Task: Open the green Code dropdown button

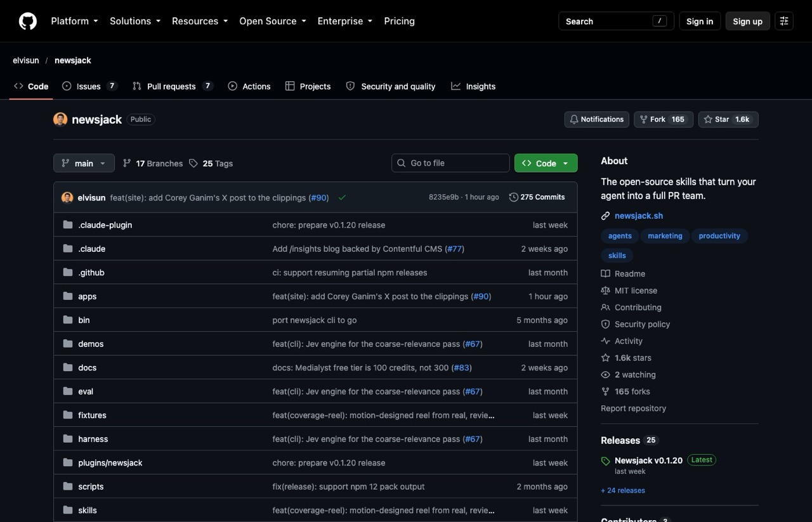Action: click(x=546, y=163)
